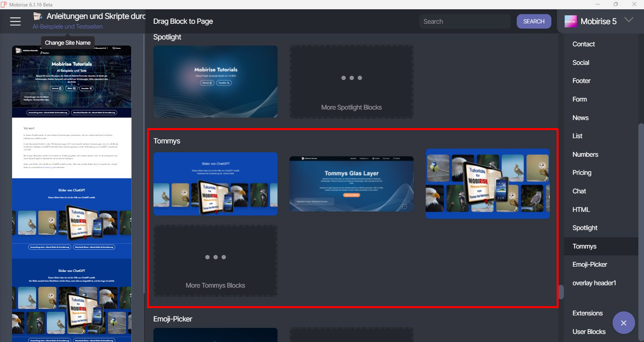Select the Pricing block category
Screen dimensions: 644x342
click(x=582, y=172)
